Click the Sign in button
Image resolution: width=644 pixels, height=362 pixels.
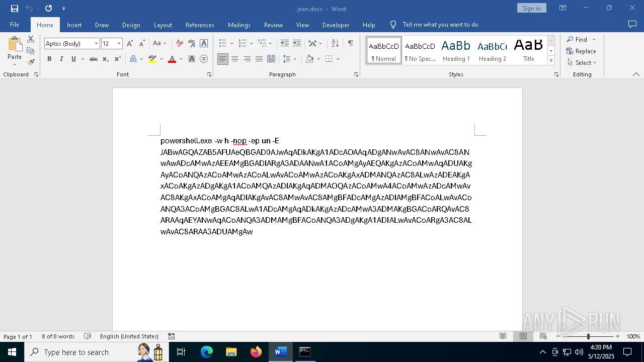[531, 8]
